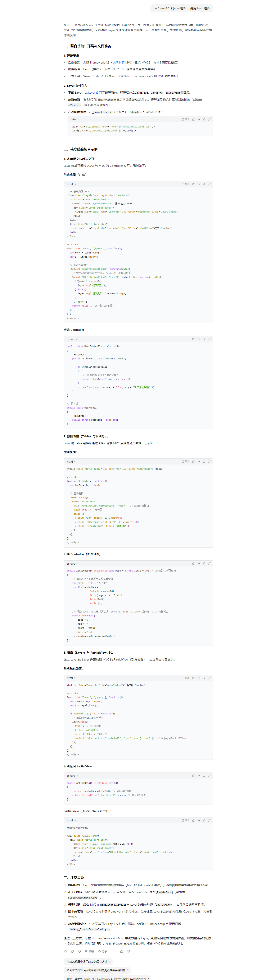Toggle dark theme on userTable html block
271x980 pixels.
204,461
